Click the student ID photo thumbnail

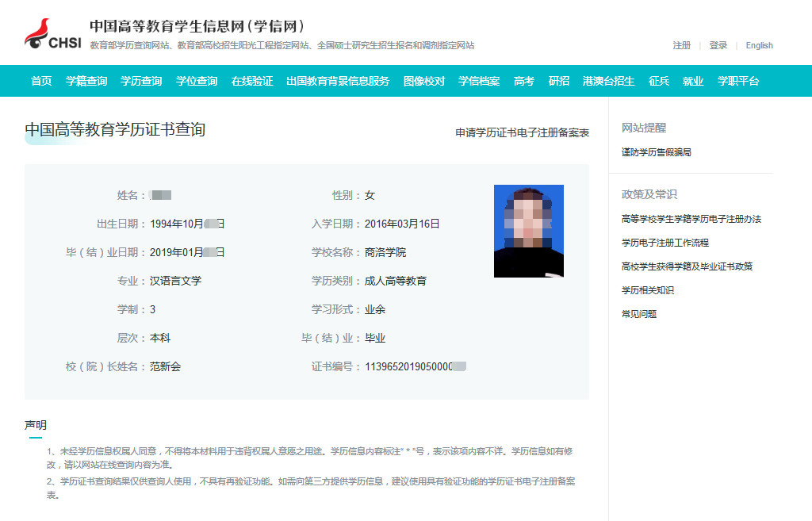point(528,231)
